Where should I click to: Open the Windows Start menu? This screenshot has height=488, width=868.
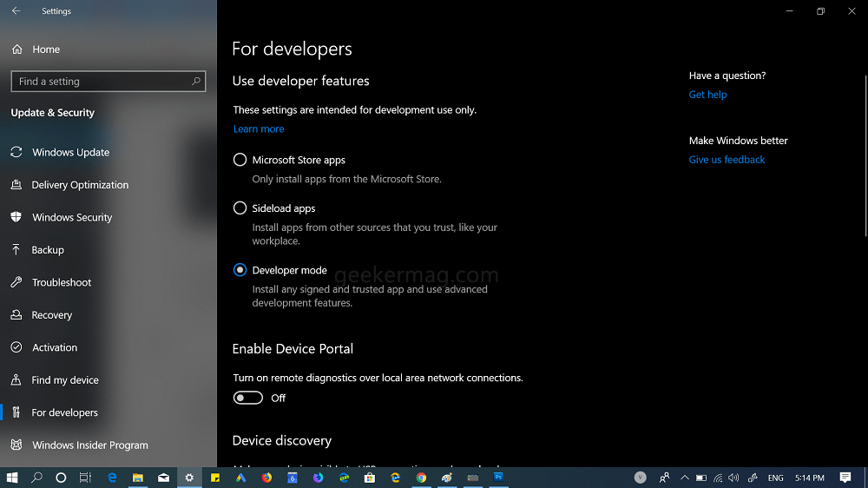click(x=11, y=478)
